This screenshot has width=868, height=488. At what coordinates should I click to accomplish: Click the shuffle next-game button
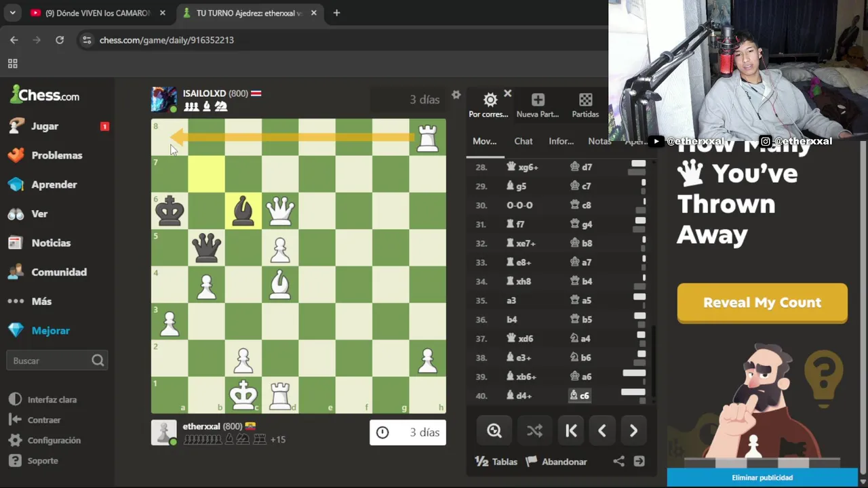tap(534, 431)
